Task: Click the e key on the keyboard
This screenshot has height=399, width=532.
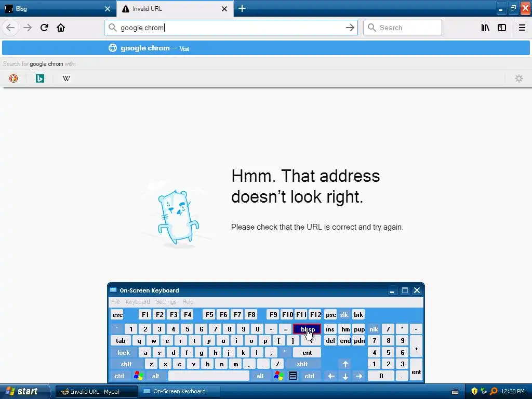Action: (167, 341)
